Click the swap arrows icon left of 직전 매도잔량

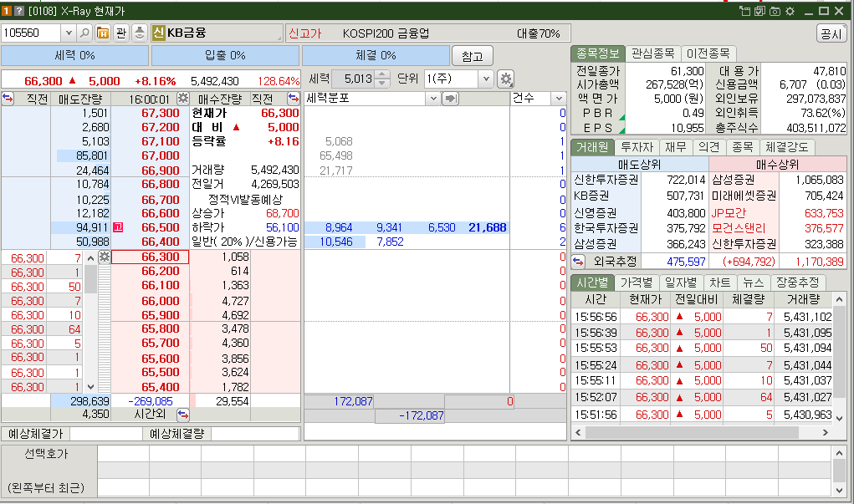click(x=8, y=99)
